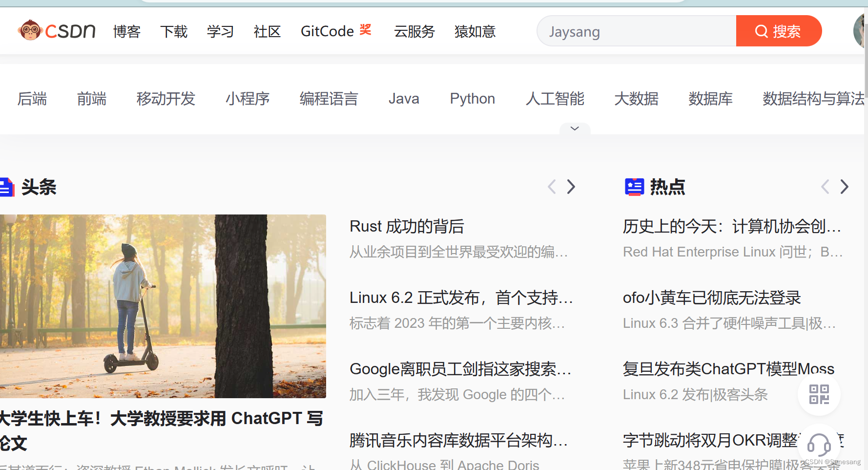Open summary Linux 6.2 发布|极客头条

(x=695, y=395)
